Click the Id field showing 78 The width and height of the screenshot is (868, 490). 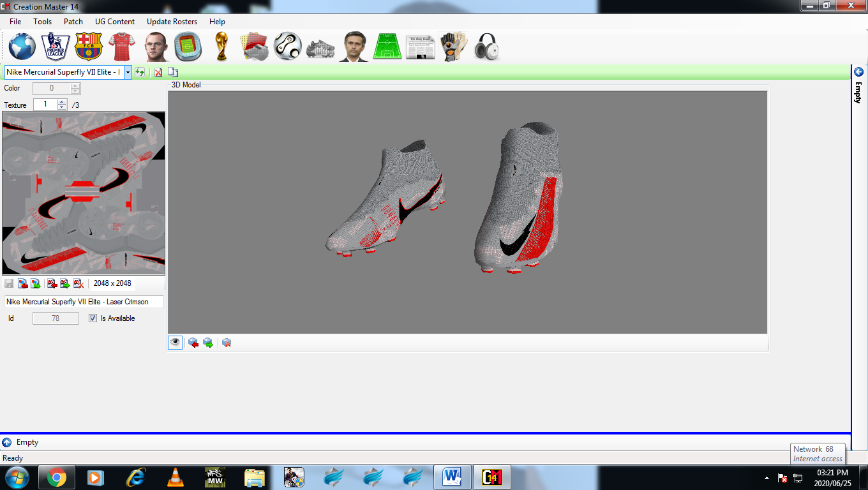coord(56,318)
